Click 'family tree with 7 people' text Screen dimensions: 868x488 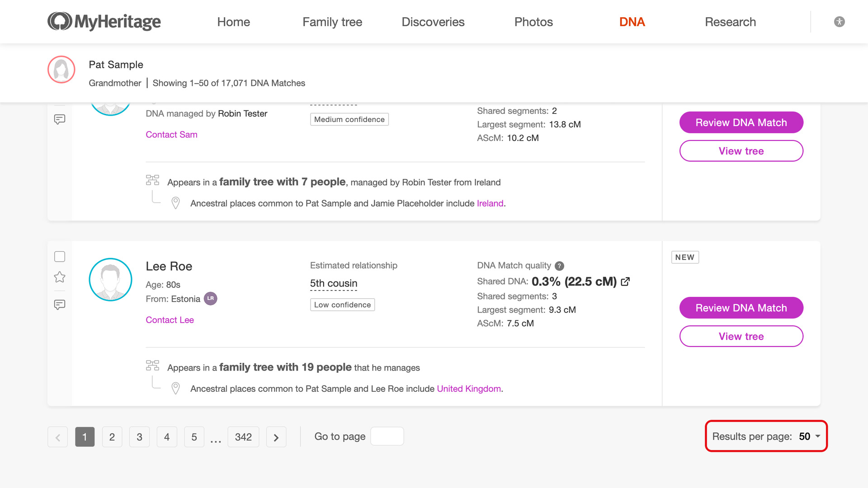[283, 182]
